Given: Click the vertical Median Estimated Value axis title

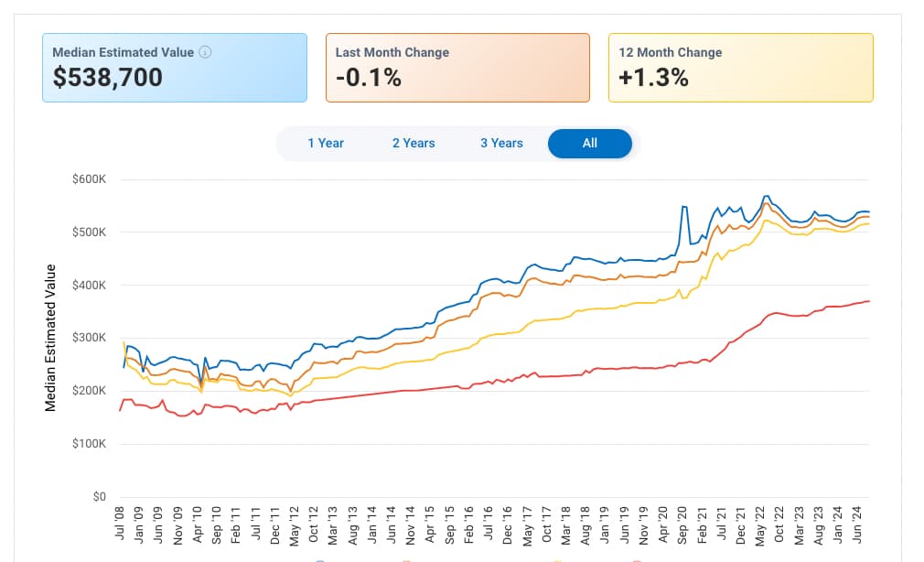Looking at the screenshot, I should [x=50, y=338].
